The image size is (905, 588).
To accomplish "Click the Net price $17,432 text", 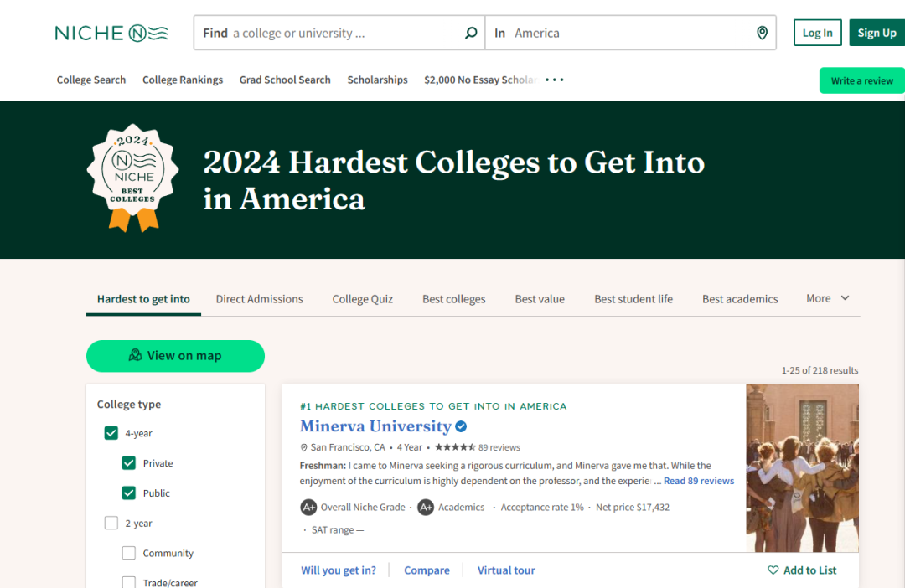I will coord(633,508).
